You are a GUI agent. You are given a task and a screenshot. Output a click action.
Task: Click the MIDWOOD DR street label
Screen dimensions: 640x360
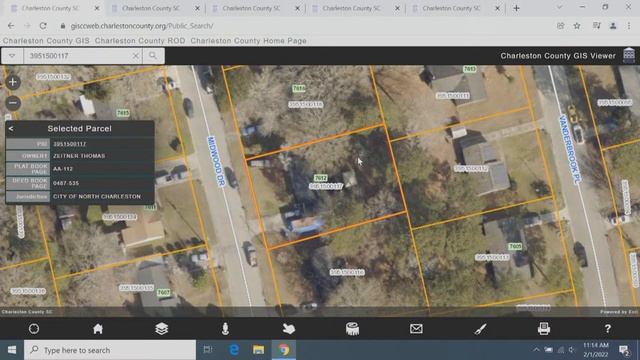pos(217,161)
